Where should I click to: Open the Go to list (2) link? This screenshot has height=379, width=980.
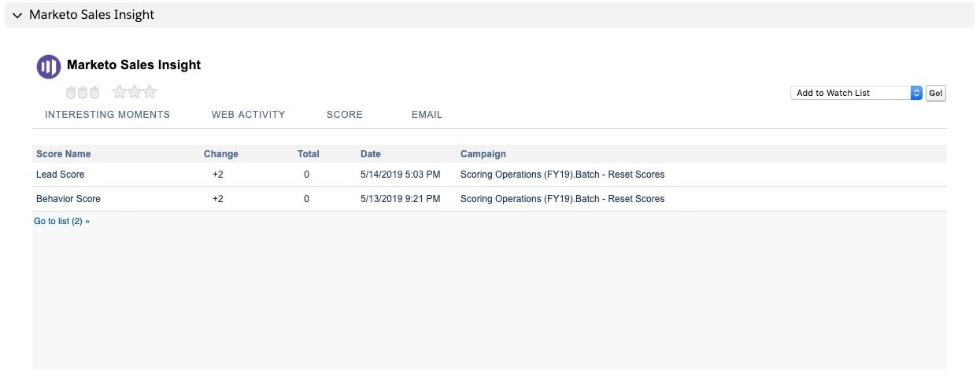coord(61,222)
